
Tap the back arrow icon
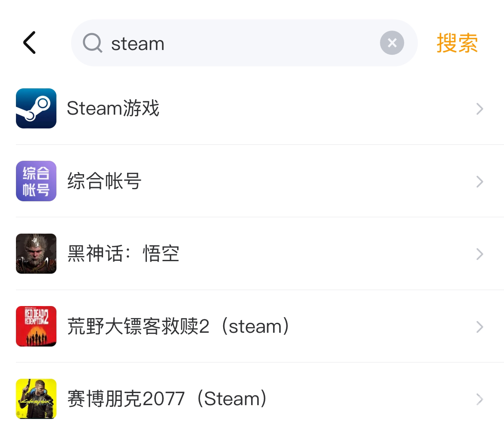click(29, 43)
